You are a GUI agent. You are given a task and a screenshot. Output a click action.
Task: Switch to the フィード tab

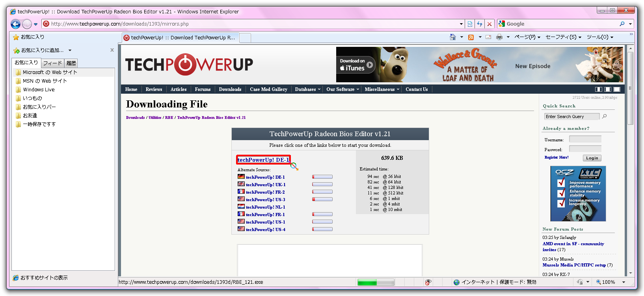tap(52, 63)
